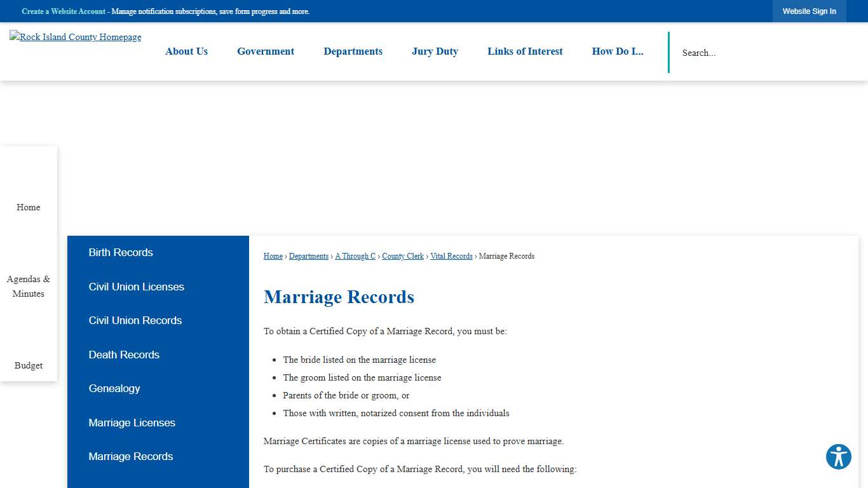Open the Genealogy page
868x488 pixels.
click(114, 388)
